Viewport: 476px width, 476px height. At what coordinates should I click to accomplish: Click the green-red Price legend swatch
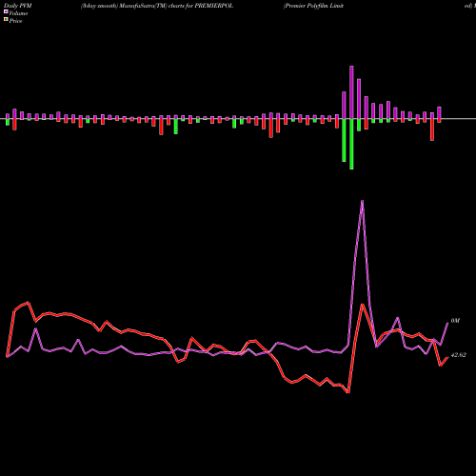[x=6, y=20]
